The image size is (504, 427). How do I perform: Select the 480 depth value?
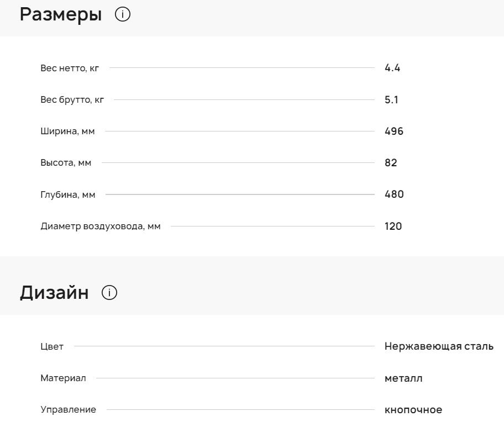tap(394, 194)
